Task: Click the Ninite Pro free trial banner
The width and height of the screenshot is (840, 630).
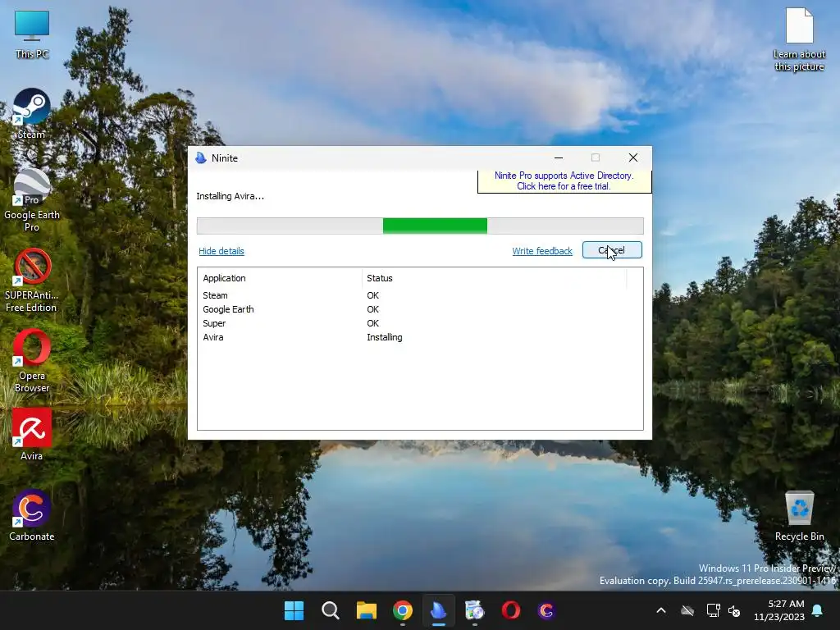Action: click(564, 181)
